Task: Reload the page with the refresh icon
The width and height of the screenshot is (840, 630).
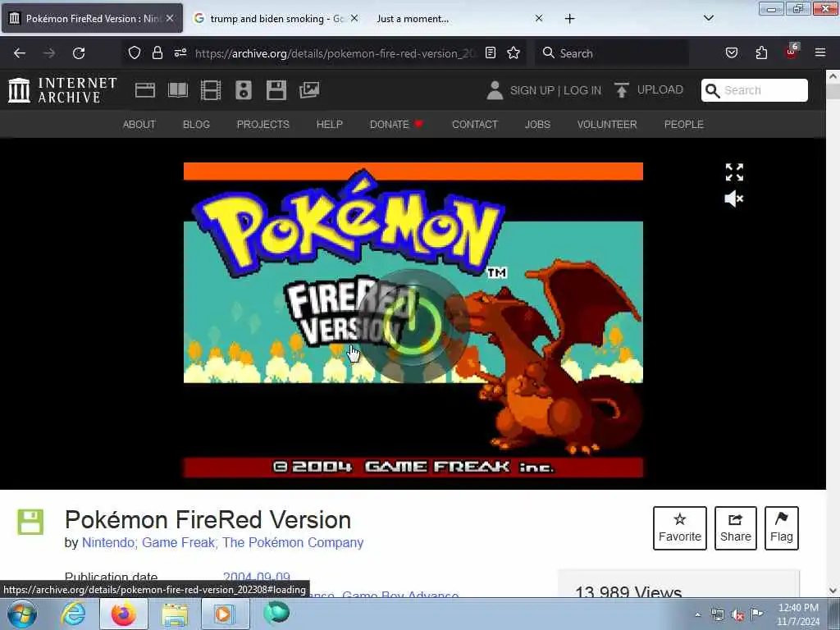Action: pyautogui.click(x=79, y=53)
